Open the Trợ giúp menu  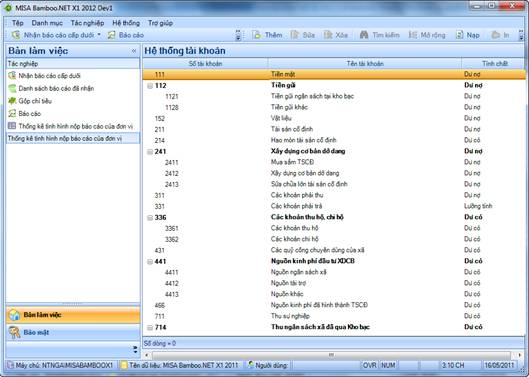tap(160, 23)
